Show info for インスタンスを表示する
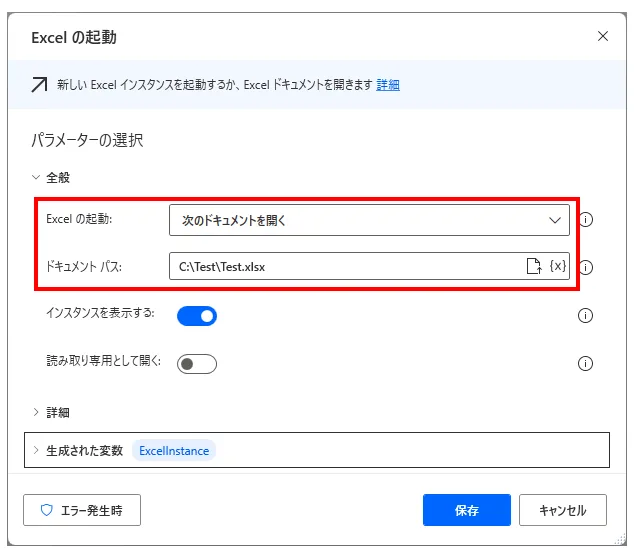Image resolution: width=634 pixels, height=548 pixels. [x=586, y=316]
